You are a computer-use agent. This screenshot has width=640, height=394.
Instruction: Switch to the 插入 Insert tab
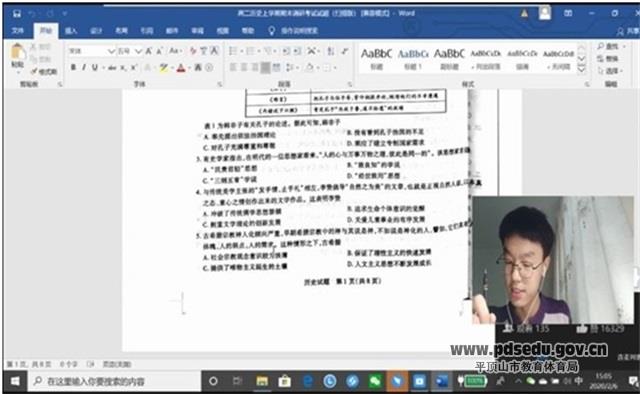pyautogui.click(x=71, y=31)
